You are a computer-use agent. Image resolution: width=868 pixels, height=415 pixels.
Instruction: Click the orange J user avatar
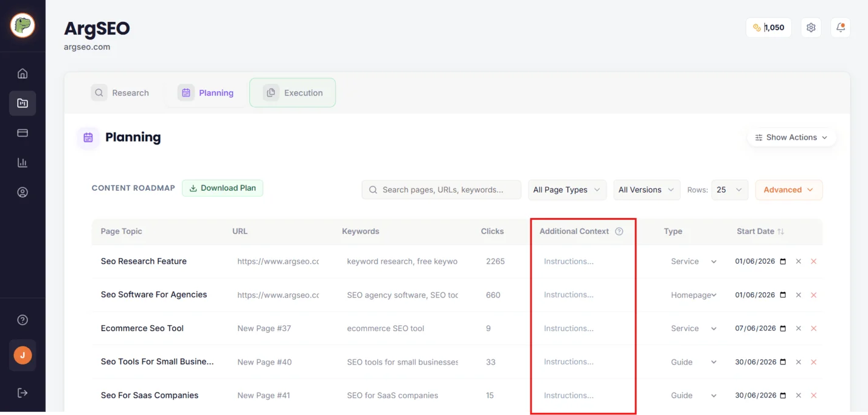(23, 355)
